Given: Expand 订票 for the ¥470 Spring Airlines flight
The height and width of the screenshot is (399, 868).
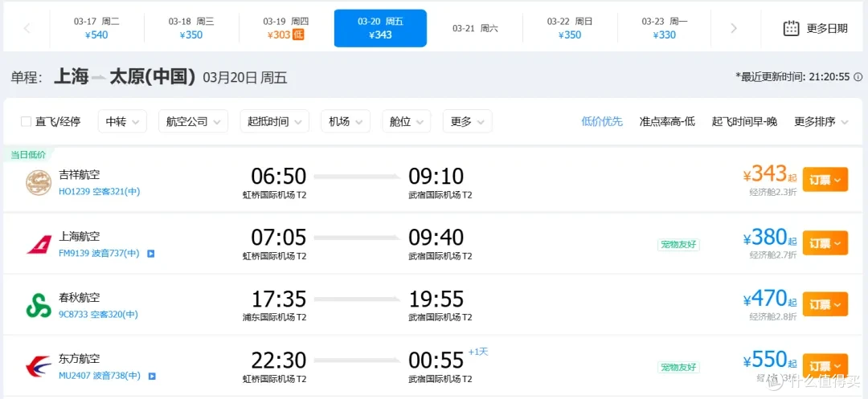Looking at the screenshot, I should point(825,304).
